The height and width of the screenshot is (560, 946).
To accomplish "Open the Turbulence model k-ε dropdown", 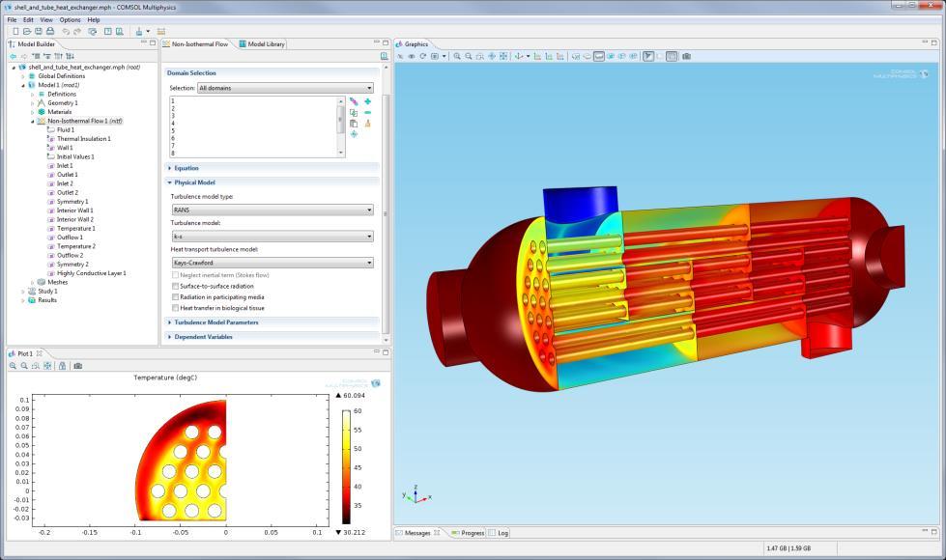I will [272, 237].
